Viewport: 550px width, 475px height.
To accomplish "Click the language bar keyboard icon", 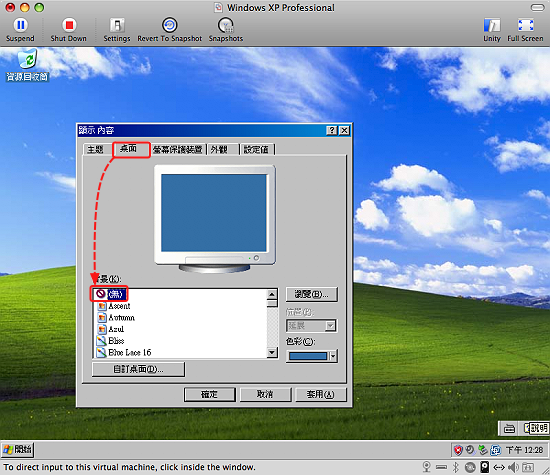I will (x=509, y=428).
